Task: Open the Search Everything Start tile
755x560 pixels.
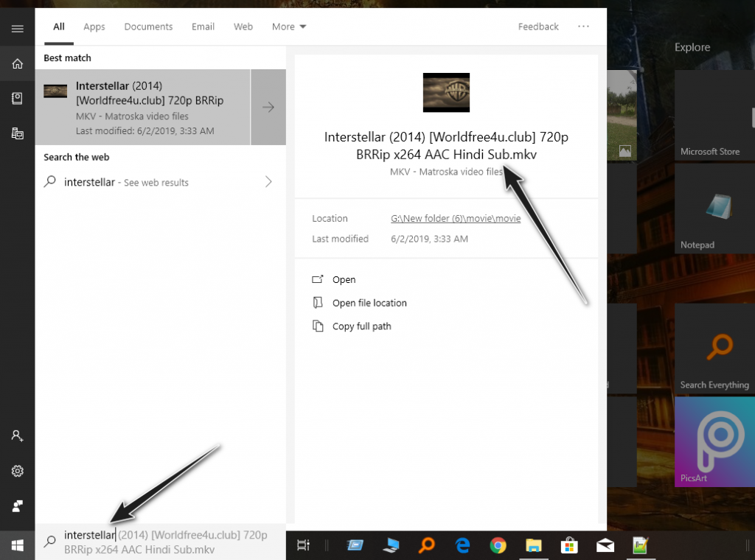Action: coord(714,349)
